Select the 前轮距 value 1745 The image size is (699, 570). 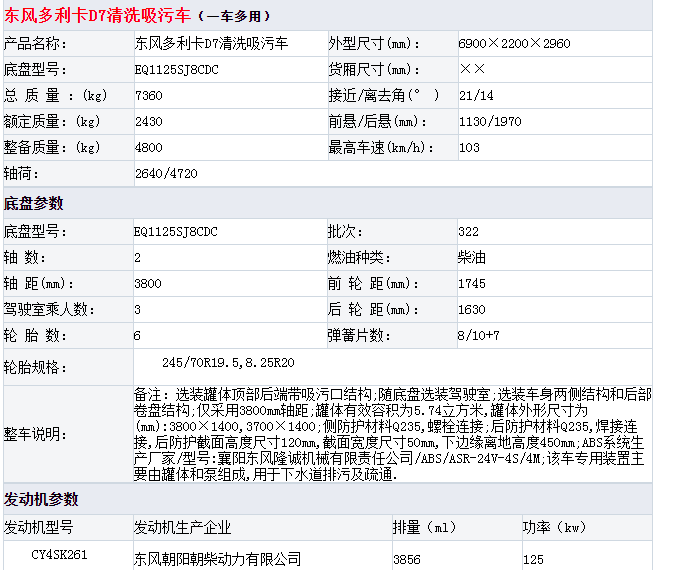pyautogui.click(x=472, y=284)
